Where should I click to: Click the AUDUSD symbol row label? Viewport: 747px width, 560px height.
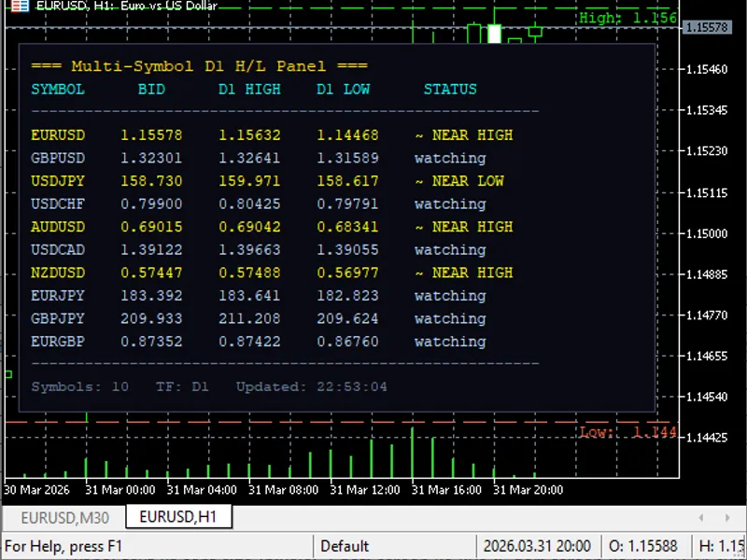tap(58, 227)
